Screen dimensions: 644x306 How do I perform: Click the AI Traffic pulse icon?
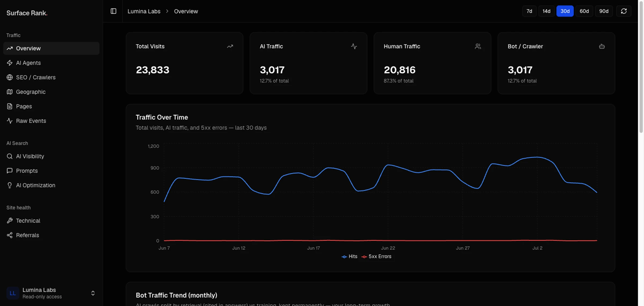pos(354,46)
